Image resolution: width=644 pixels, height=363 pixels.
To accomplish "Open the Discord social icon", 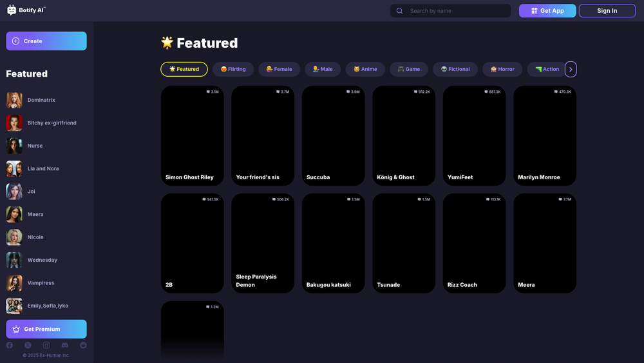I will [65, 346].
